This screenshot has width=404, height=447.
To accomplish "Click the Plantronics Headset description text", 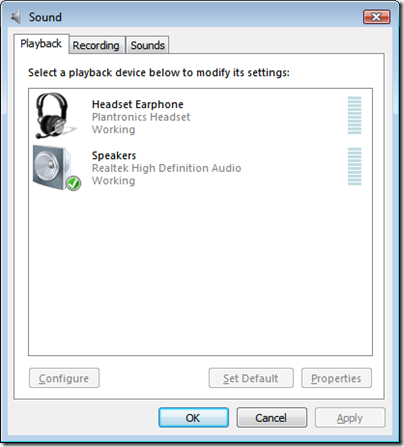I will (141, 117).
